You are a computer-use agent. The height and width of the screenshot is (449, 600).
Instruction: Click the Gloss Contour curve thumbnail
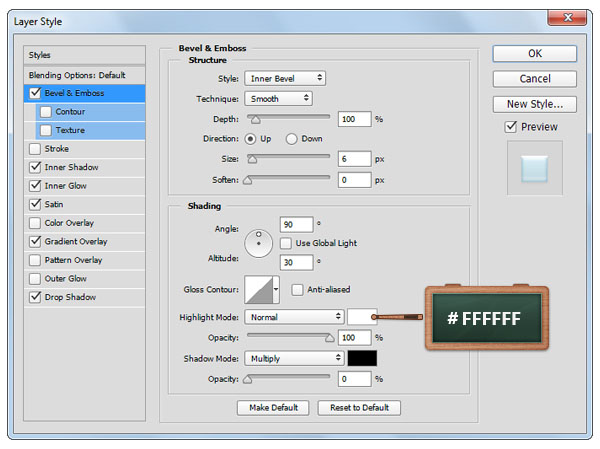pos(258,290)
